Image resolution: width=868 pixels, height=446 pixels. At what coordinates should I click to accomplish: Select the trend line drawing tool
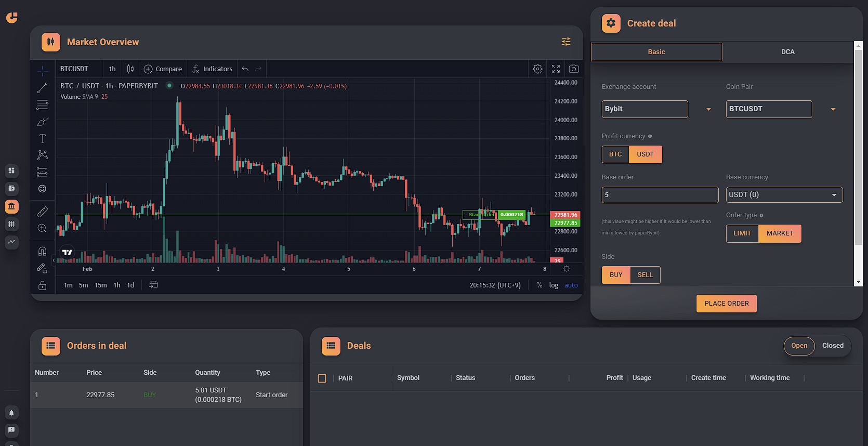pos(43,88)
